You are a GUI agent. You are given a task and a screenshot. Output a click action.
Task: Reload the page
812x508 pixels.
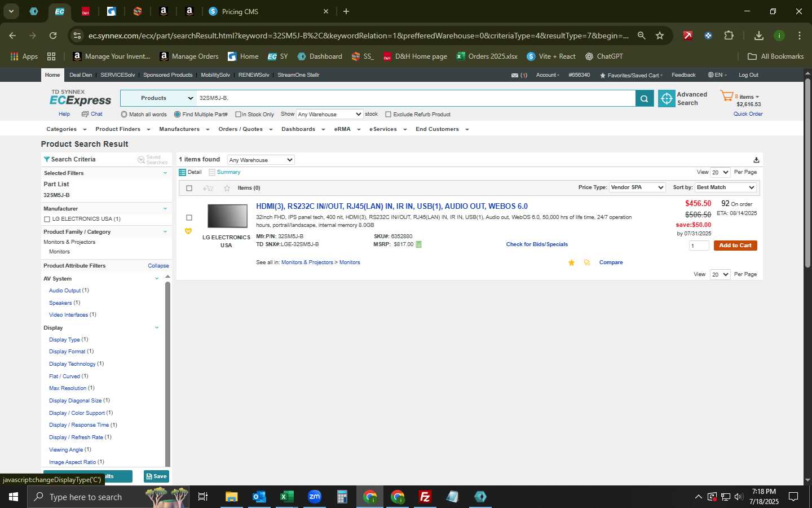click(x=53, y=36)
